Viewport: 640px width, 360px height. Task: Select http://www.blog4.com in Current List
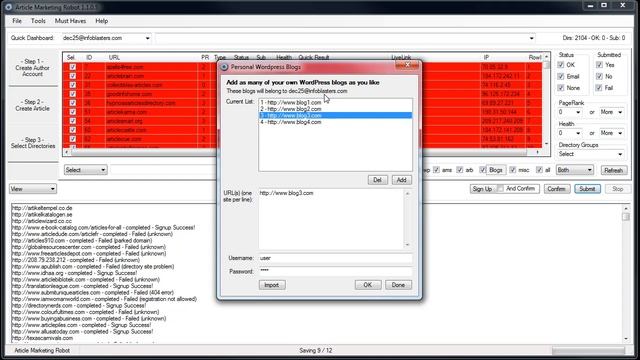[335, 122]
